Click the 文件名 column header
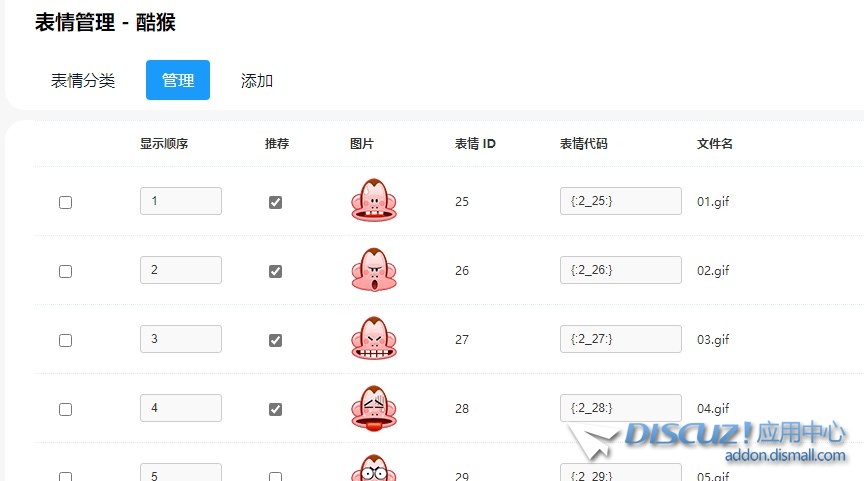 point(715,144)
